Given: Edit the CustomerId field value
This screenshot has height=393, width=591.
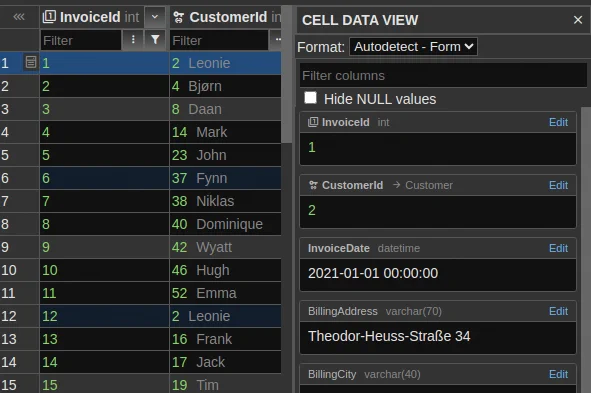Looking at the screenshot, I should (x=558, y=185).
